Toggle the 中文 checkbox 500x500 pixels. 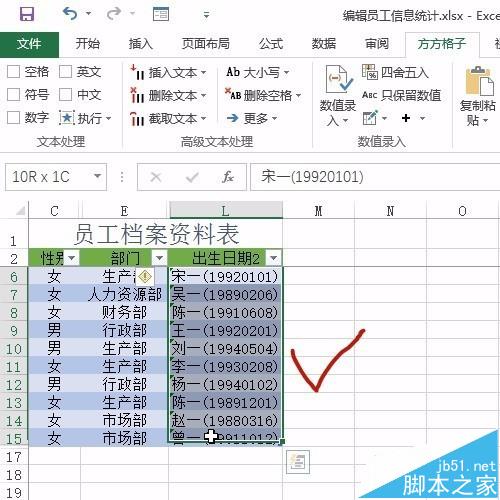coord(65,95)
